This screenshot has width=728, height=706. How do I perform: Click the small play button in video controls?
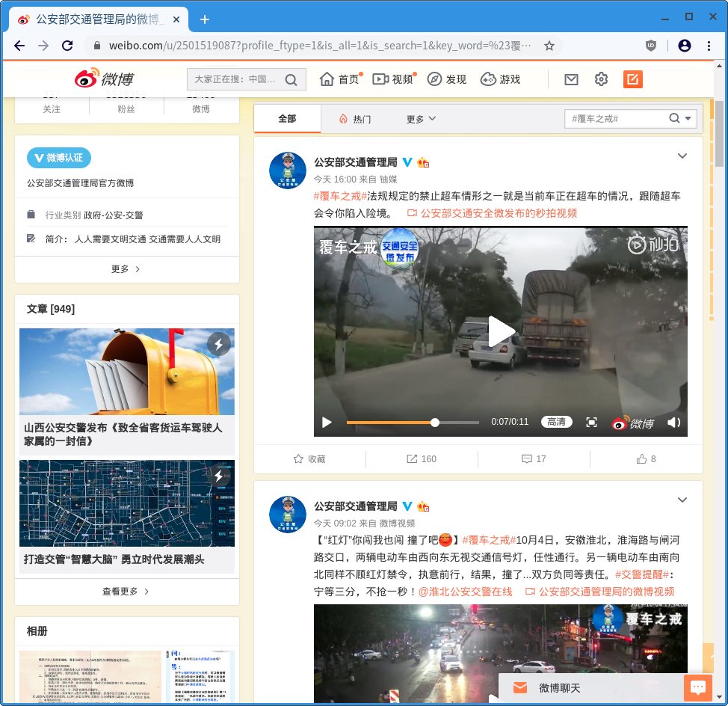coord(327,423)
